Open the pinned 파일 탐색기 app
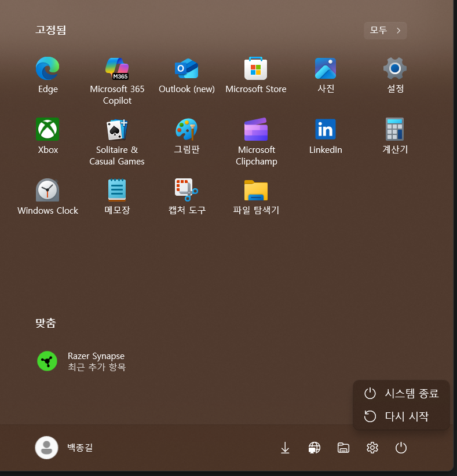Image resolution: width=457 pixels, height=476 pixels. [x=255, y=191]
